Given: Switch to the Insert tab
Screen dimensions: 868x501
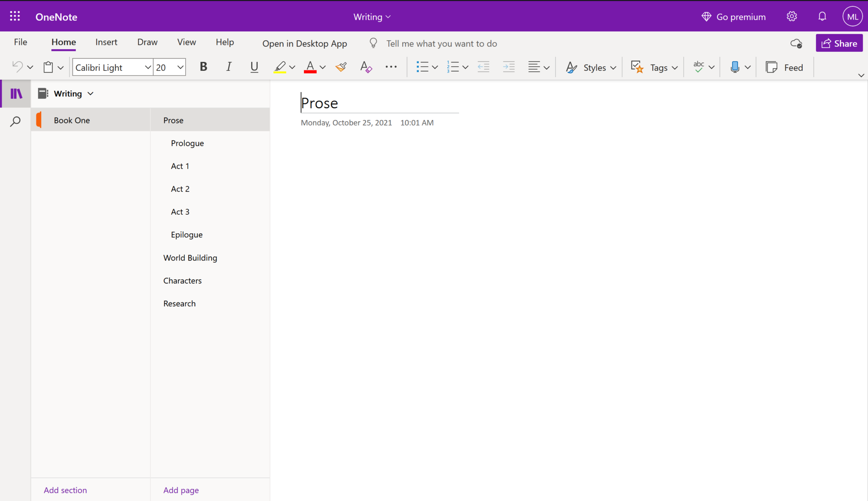Looking at the screenshot, I should (106, 42).
